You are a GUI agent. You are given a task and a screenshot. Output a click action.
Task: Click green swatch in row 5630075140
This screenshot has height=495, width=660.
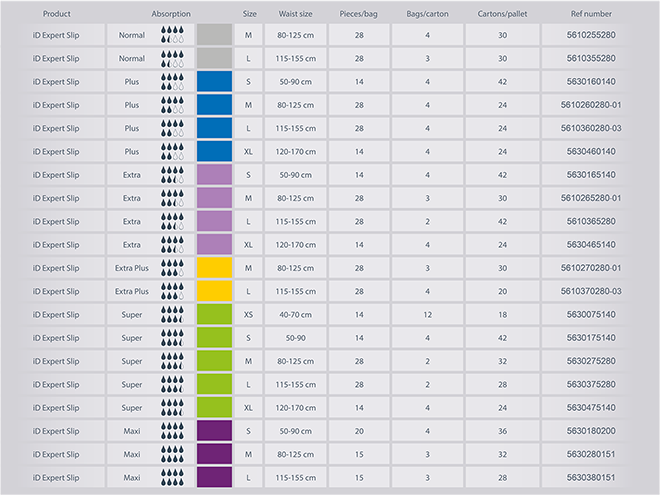[x=214, y=314]
